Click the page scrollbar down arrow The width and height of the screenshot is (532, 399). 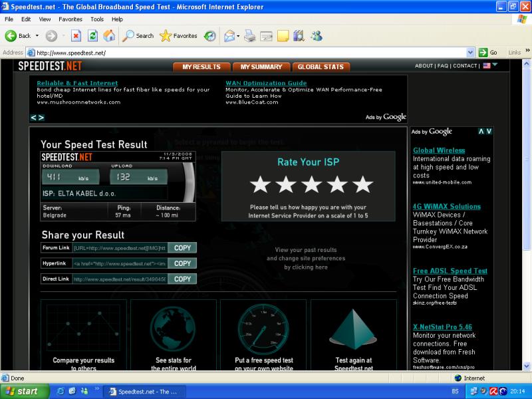pyautogui.click(x=527, y=366)
